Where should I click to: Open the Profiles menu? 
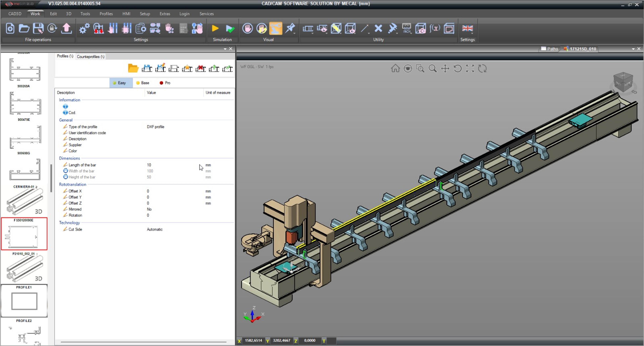click(106, 14)
